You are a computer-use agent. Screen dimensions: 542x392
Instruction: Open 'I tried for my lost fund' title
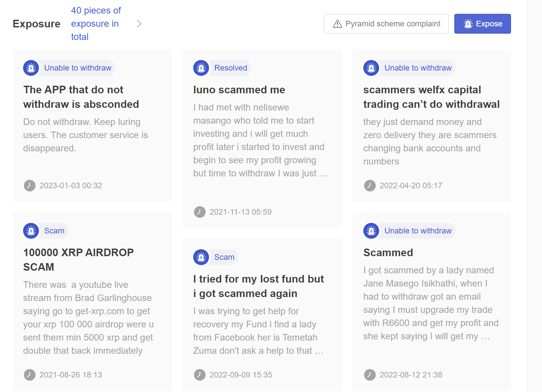point(258,286)
